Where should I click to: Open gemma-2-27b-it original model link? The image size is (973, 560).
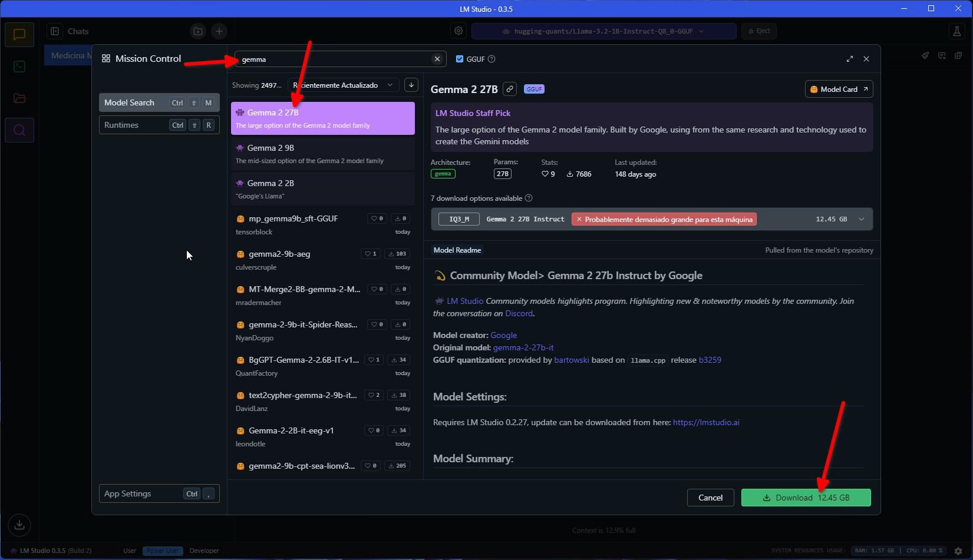coord(523,347)
